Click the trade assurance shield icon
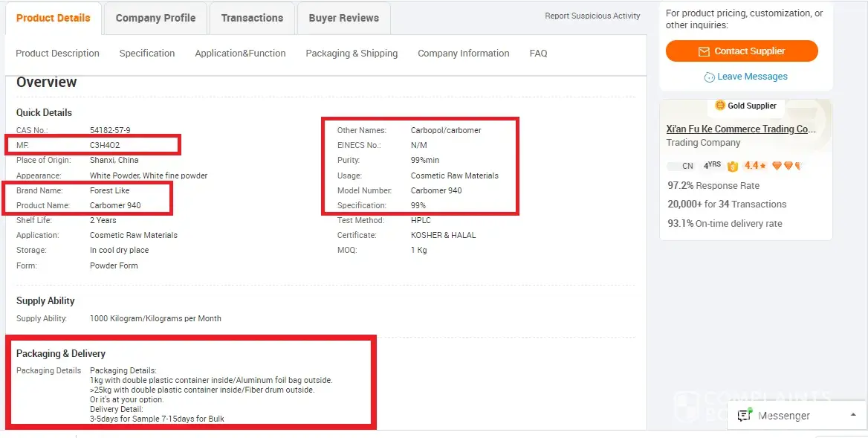Image resolution: width=868 pixels, height=438 pixels. pos(733,166)
